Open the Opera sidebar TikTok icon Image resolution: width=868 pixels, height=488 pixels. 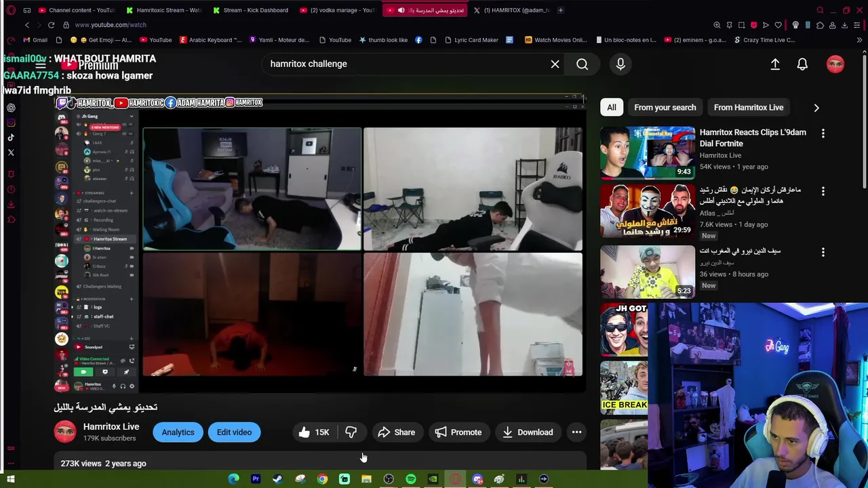click(x=11, y=138)
